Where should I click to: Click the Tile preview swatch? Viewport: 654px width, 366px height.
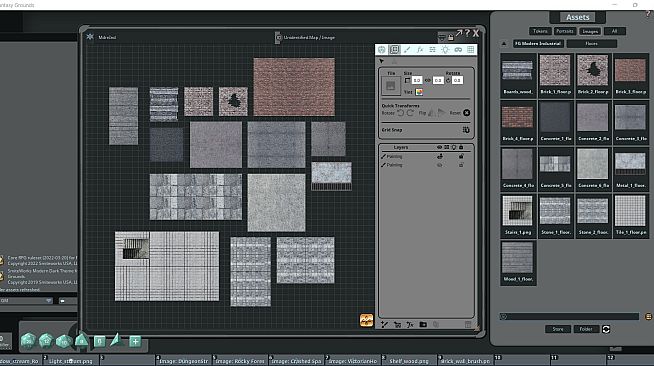point(390,86)
